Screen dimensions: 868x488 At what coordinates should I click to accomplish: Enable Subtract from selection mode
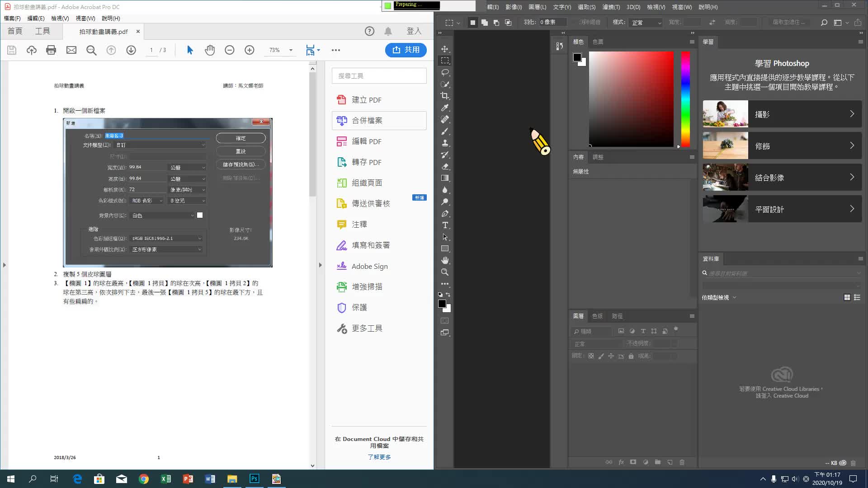[x=496, y=23]
